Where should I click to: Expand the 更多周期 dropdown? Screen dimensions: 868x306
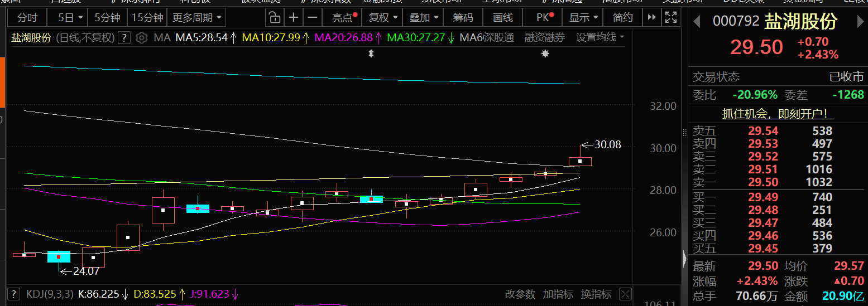click(x=196, y=18)
